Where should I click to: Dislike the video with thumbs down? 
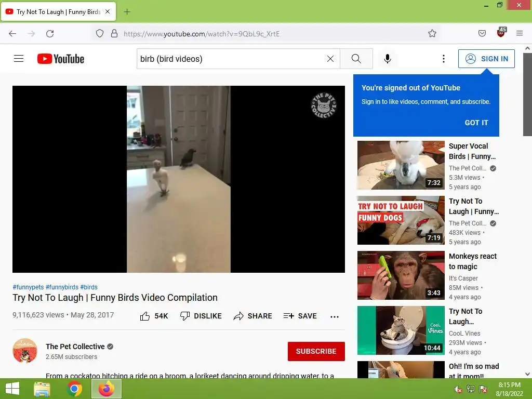pyautogui.click(x=185, y=316)
